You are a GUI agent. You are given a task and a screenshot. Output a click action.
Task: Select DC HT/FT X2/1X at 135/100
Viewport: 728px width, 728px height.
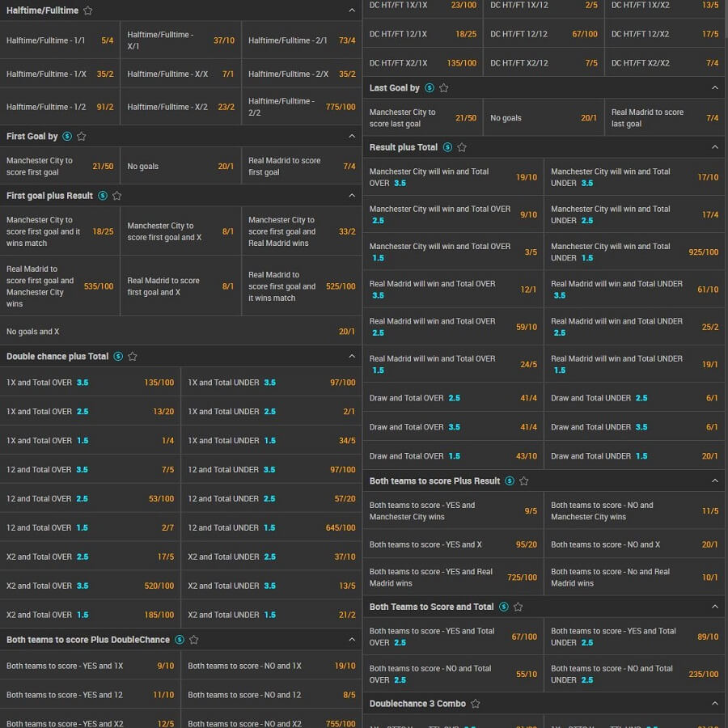(x=422, y=62)
